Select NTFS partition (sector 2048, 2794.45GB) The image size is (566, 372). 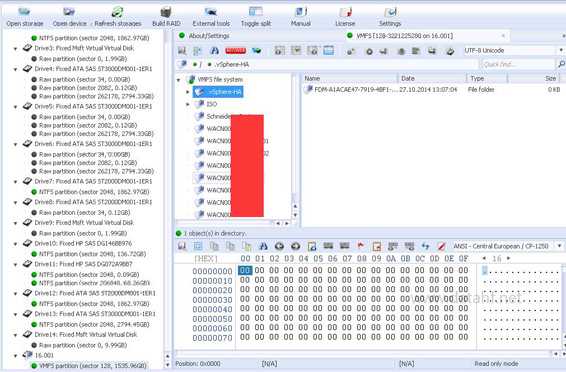pos(94,324)
